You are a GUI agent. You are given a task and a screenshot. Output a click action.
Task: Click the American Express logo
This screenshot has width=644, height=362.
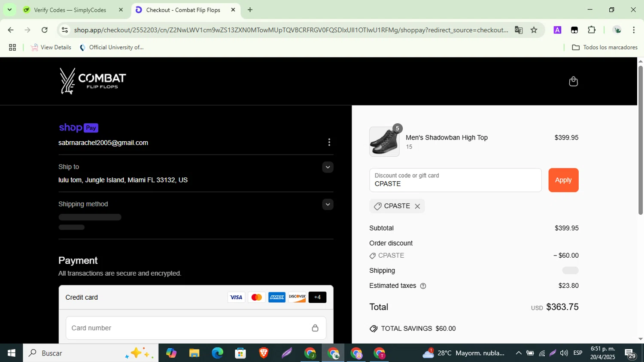tap(277, 297)
